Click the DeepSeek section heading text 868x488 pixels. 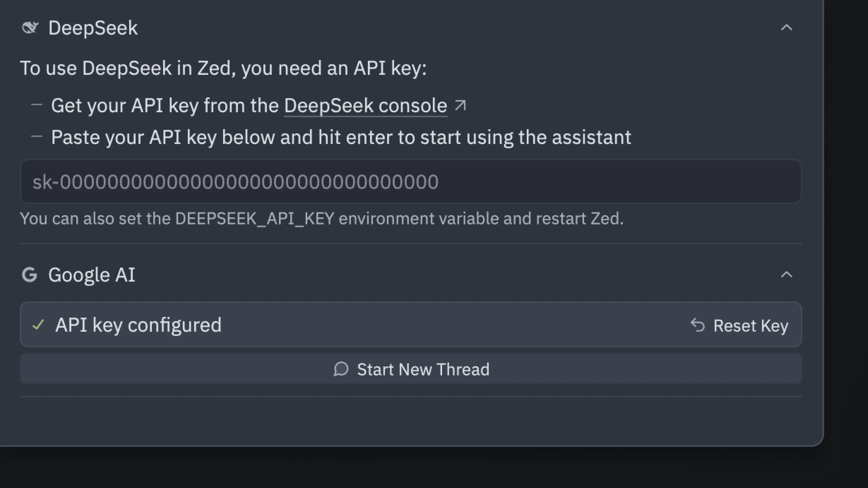pos(93,28)
